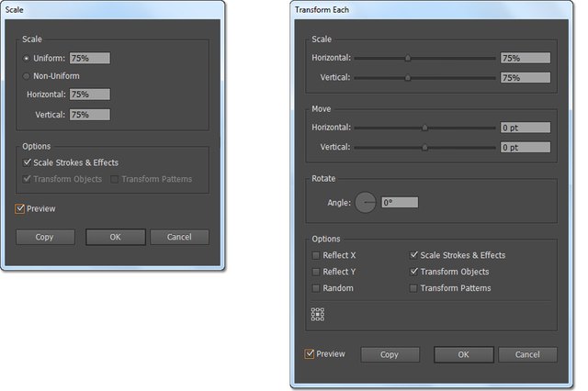The image size is (588, 391).
Task: Toggle Preview checkbox in Transform Each dialog
Action: tap(310, 354)
